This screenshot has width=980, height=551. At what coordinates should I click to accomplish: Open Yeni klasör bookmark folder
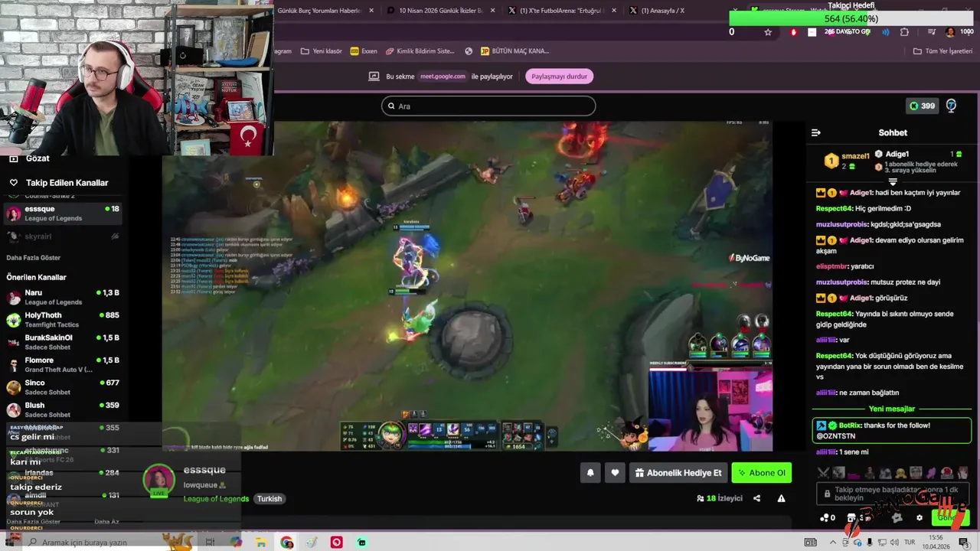pyautogui.click(x=322, y=51)
